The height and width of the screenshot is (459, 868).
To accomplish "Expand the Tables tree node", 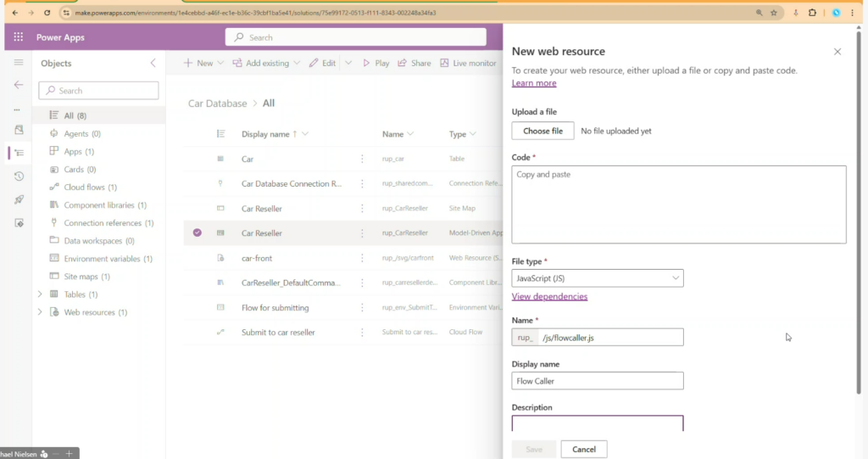I will [x=40, y=294].
